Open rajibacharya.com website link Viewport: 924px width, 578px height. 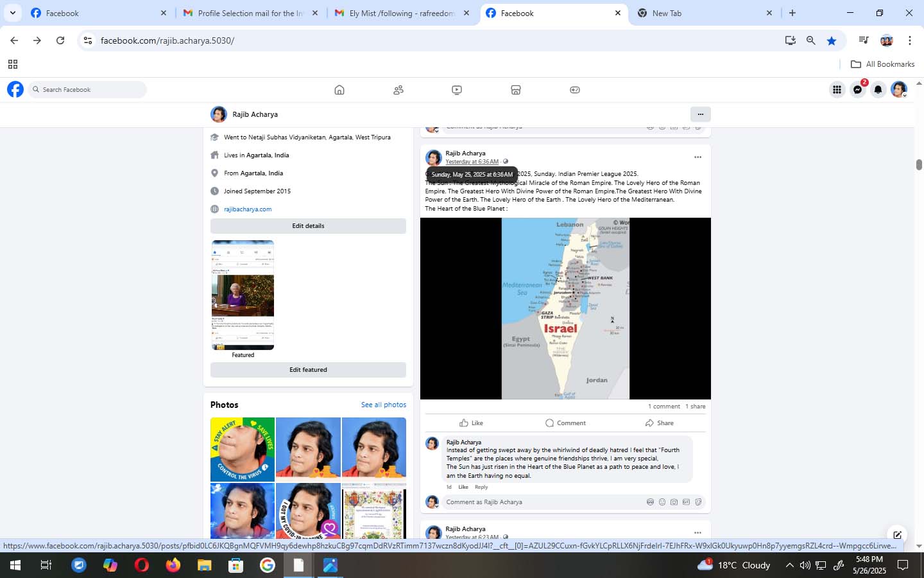[248, 209]
